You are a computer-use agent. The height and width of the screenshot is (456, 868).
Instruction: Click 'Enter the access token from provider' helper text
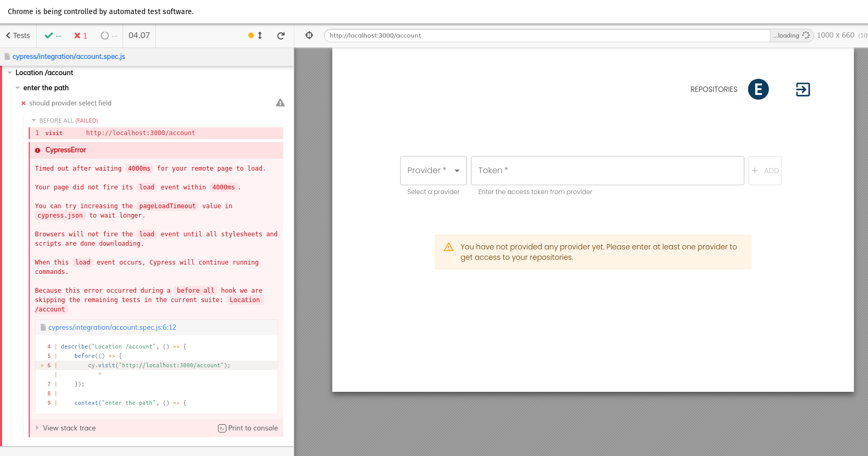coord(535,192)
